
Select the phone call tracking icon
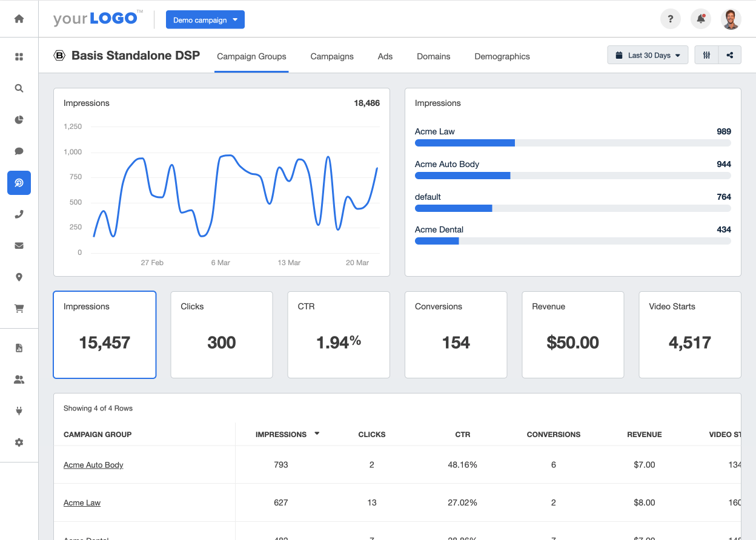(19, 214)
